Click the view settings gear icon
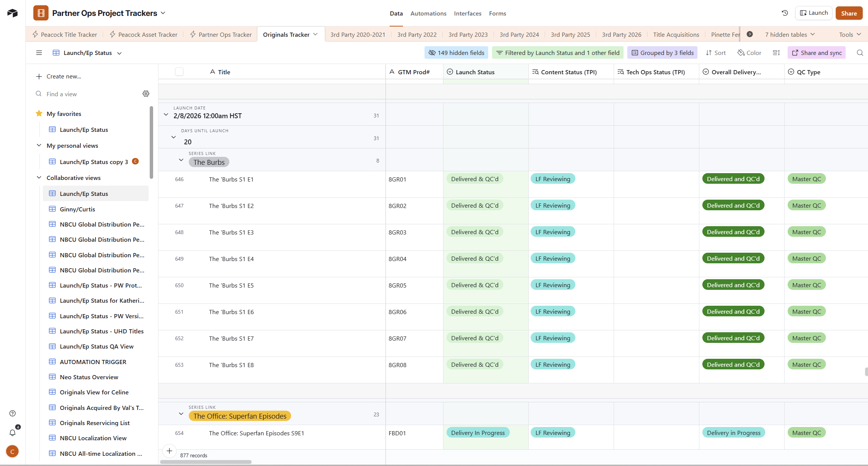The width and height of the screenshot is (868, 466). pyautogui.click(x=146, y=94)
